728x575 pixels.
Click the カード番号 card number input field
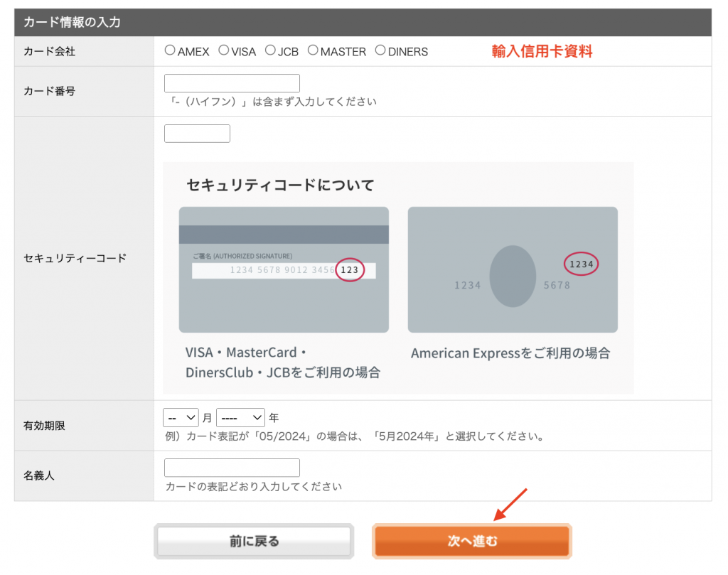point(232,83)
